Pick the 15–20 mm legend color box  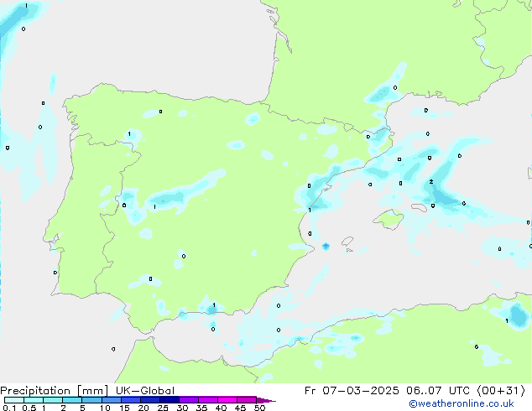(x=131, y=400)
